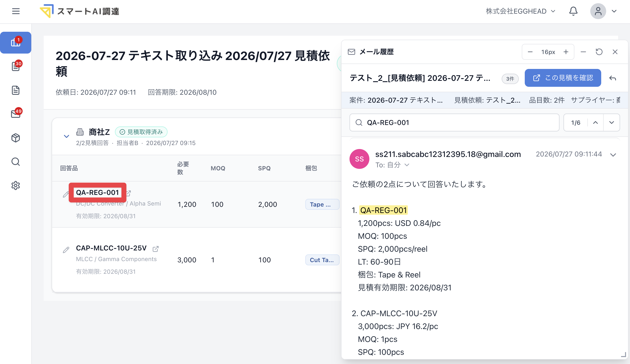The image size is (630, 364).
Task: Go to next search match with down chevron
Action: (611, 122)
